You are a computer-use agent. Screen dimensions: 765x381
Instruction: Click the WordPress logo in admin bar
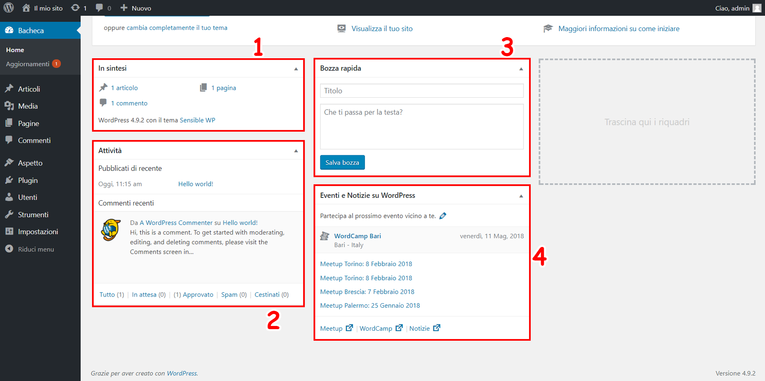click(9, 8)
